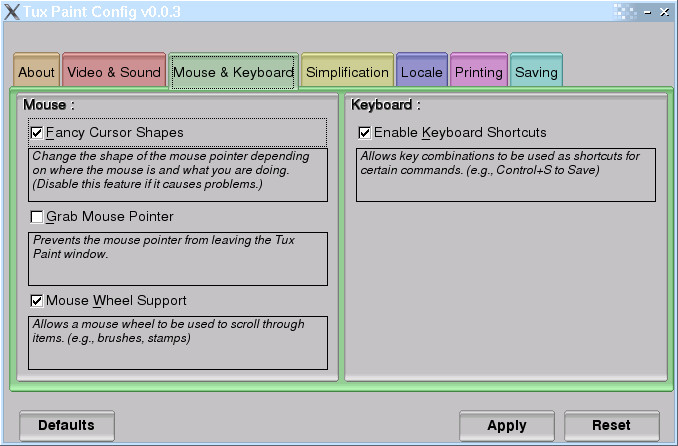The image size is (678, 446).
Task: Click the 'Mouse :' section heading
Action: point(49,105)
